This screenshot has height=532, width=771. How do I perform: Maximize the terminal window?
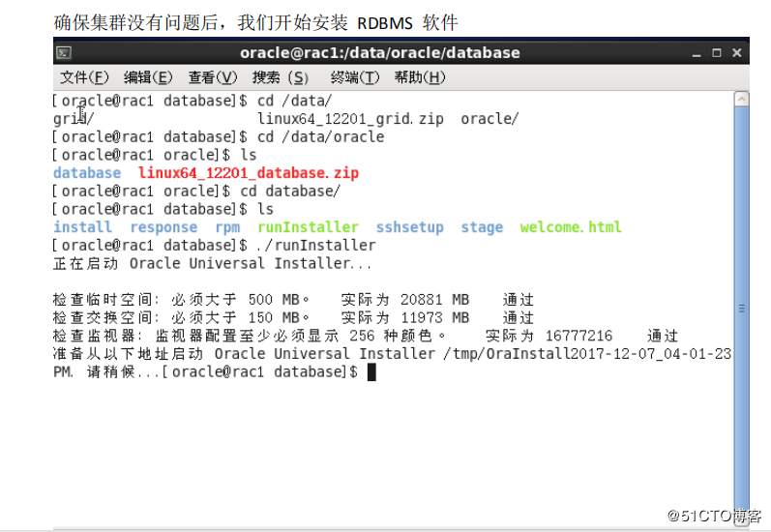pyautogui.click(x=717, y=52)
